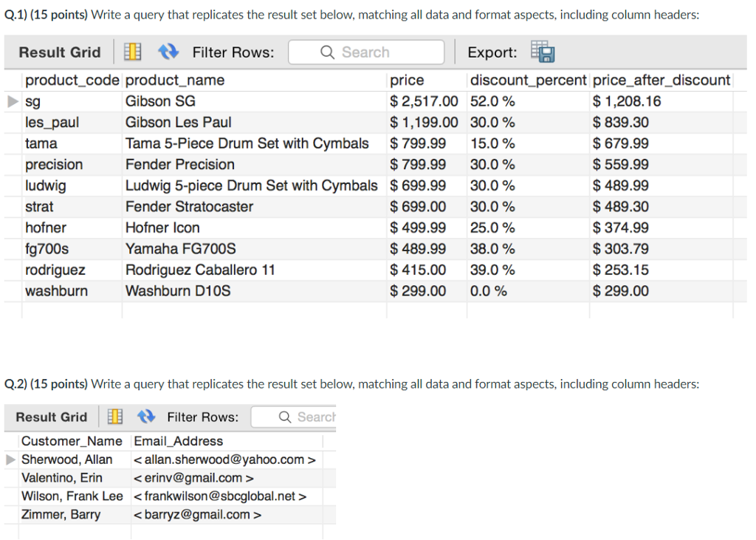Select the allan.sherwood@yahoo.com email cell

point(227,459)
